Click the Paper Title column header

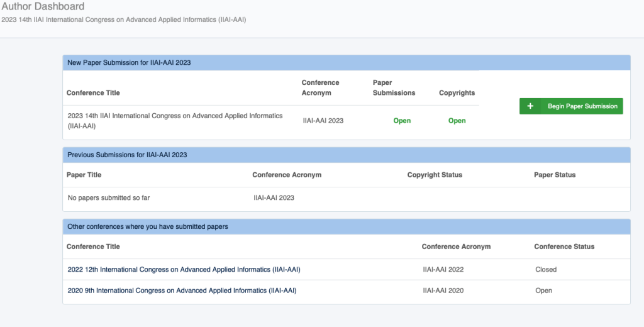tap(84, 175)
